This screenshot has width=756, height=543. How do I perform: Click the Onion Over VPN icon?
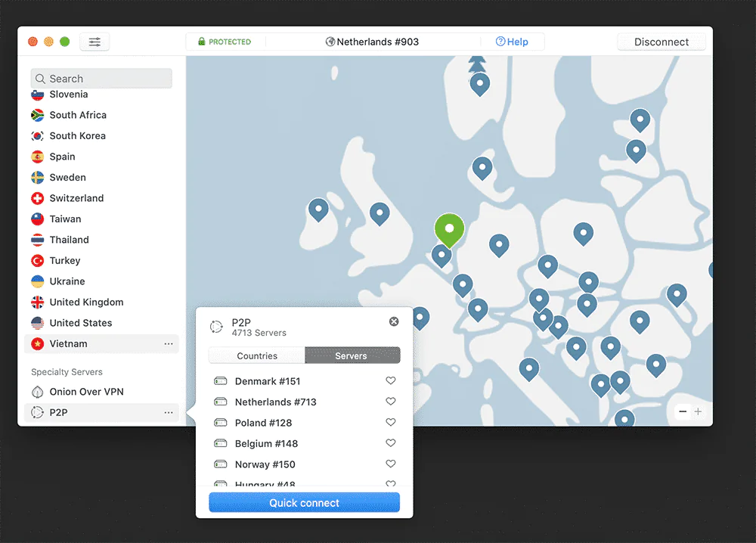[x=37, y=392]
